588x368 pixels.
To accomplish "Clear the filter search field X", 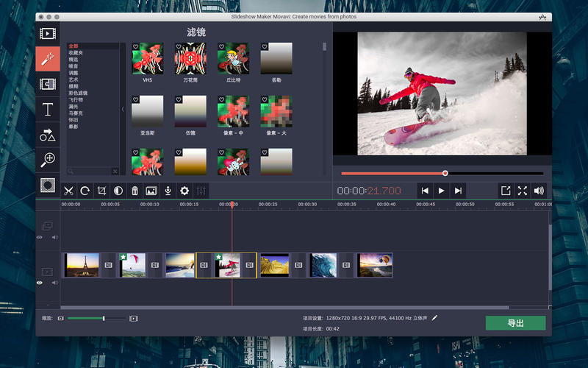I will pos(115,171).
